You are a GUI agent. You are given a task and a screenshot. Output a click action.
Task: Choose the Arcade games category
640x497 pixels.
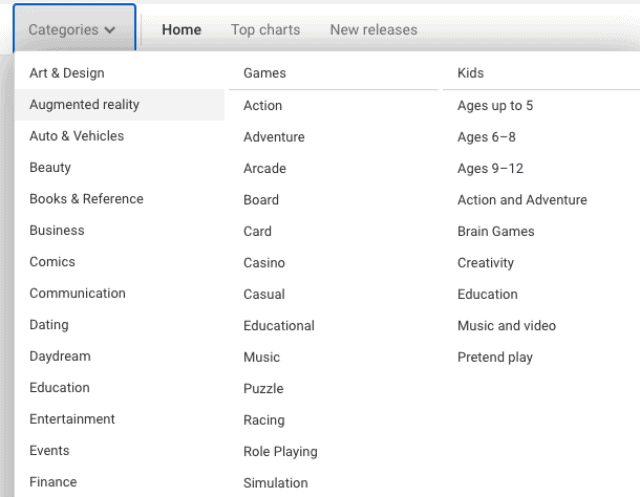point(264,169)
